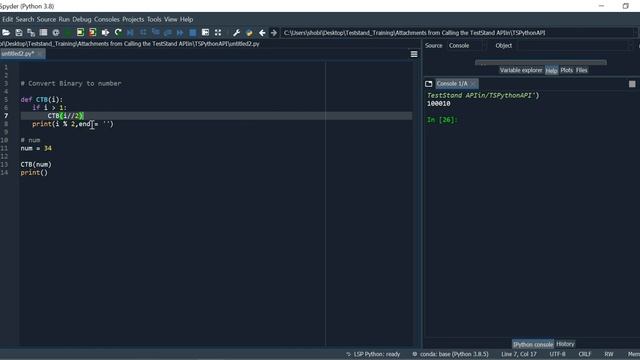Switch to the Files tab
Screen dimensions: 640x360
click(582, 70)
